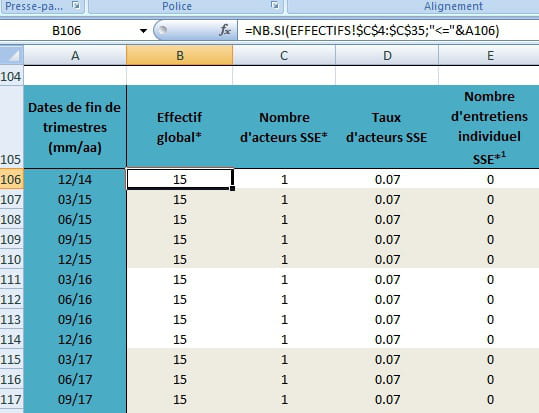
Task: Click inside the formula bar text
Action: (x=372, y=31)
